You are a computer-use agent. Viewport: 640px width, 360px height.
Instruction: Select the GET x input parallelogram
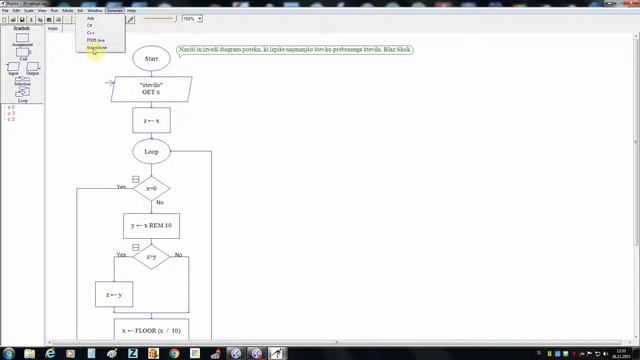click(151, 89)
